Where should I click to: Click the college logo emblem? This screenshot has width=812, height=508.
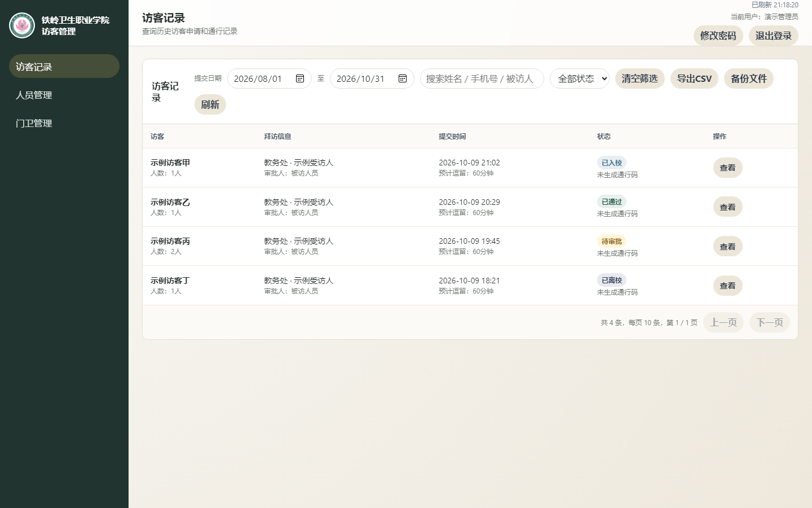[x=22, y=25]
